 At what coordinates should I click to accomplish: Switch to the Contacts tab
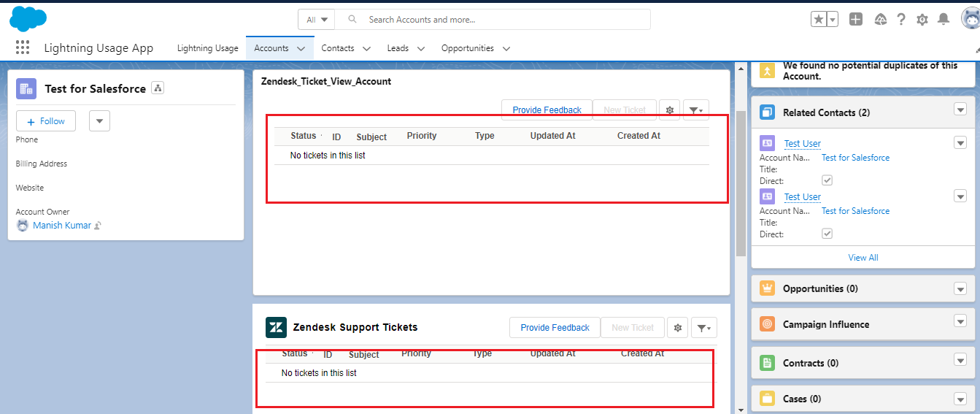pos(338,48)
